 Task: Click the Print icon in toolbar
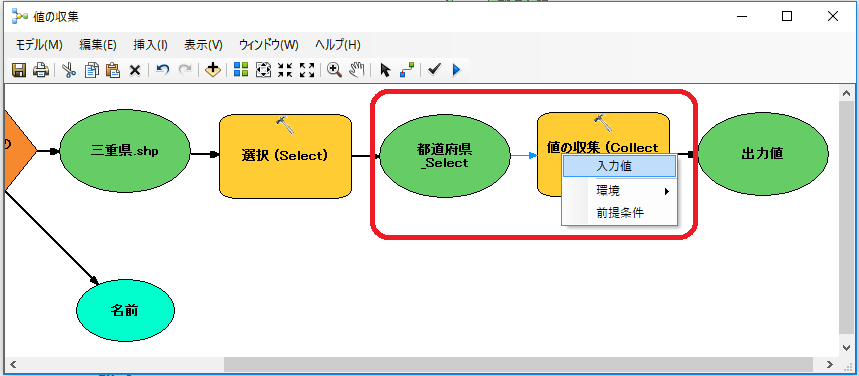click(41, 70)
